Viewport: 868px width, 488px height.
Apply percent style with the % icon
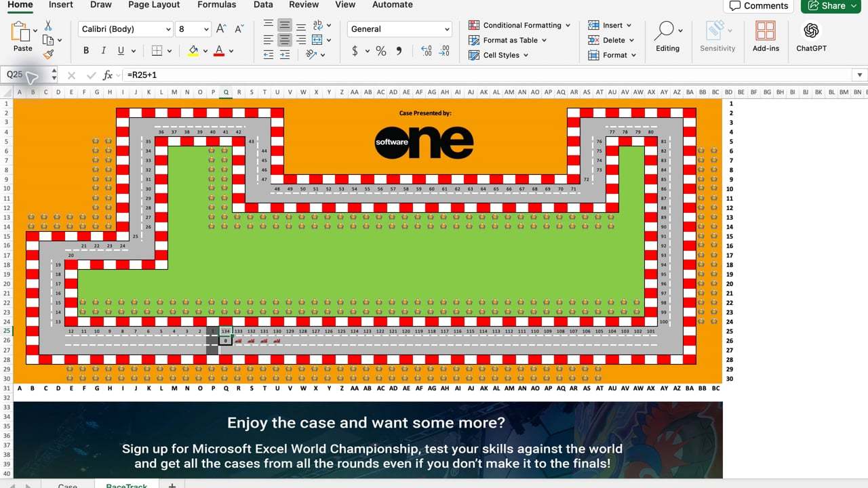click(x=381, y=51)
